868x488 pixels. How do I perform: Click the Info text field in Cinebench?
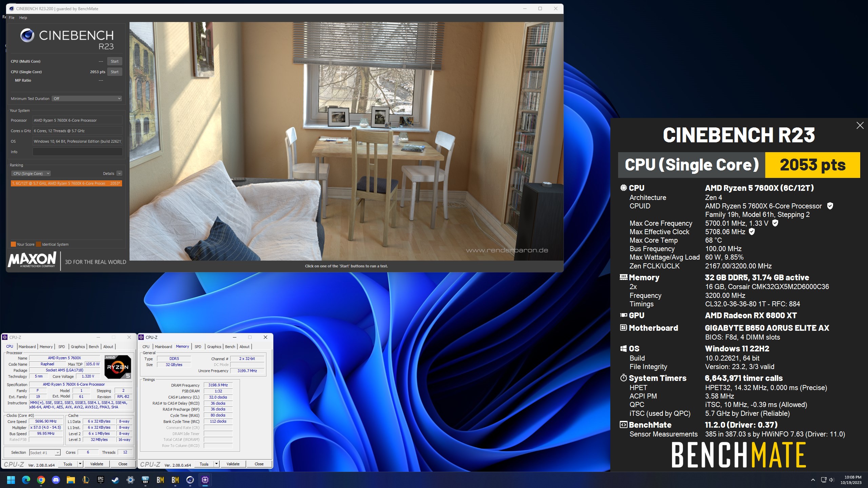click(x=77, y=152)
